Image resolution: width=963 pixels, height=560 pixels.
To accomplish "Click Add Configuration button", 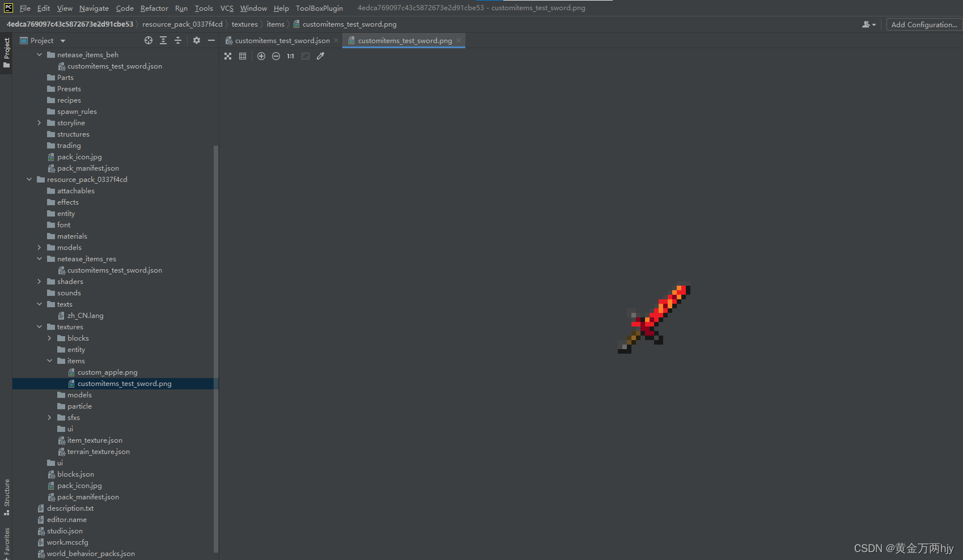I will point(924,24).
